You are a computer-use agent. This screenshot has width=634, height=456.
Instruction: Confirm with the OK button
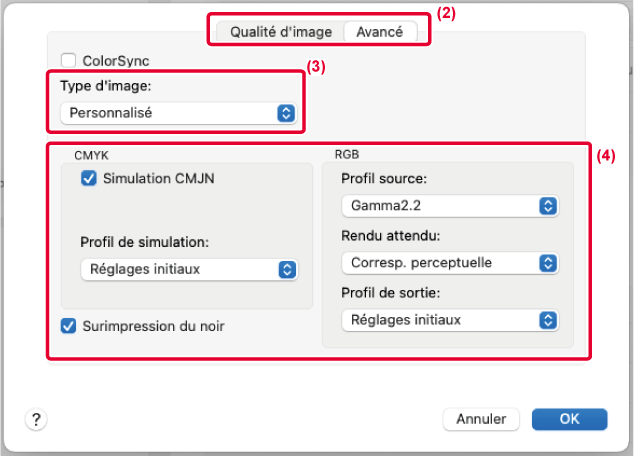click(x=568, y=419)
